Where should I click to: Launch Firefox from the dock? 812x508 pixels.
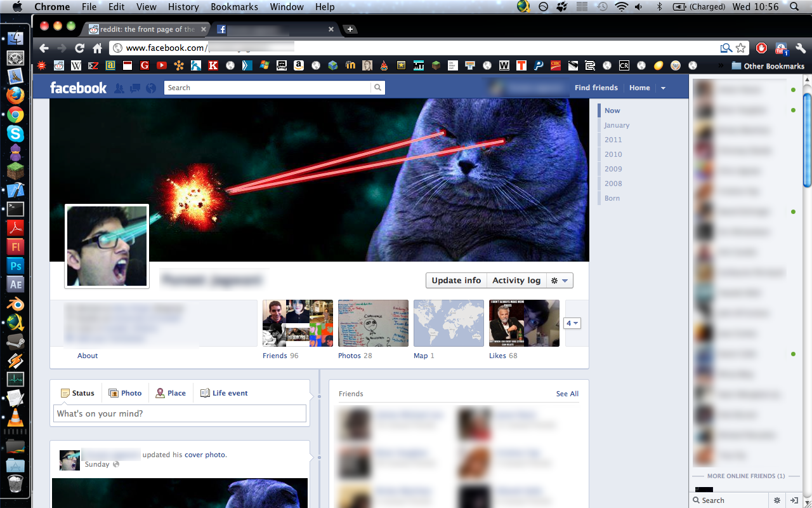(x=15, y=95)
